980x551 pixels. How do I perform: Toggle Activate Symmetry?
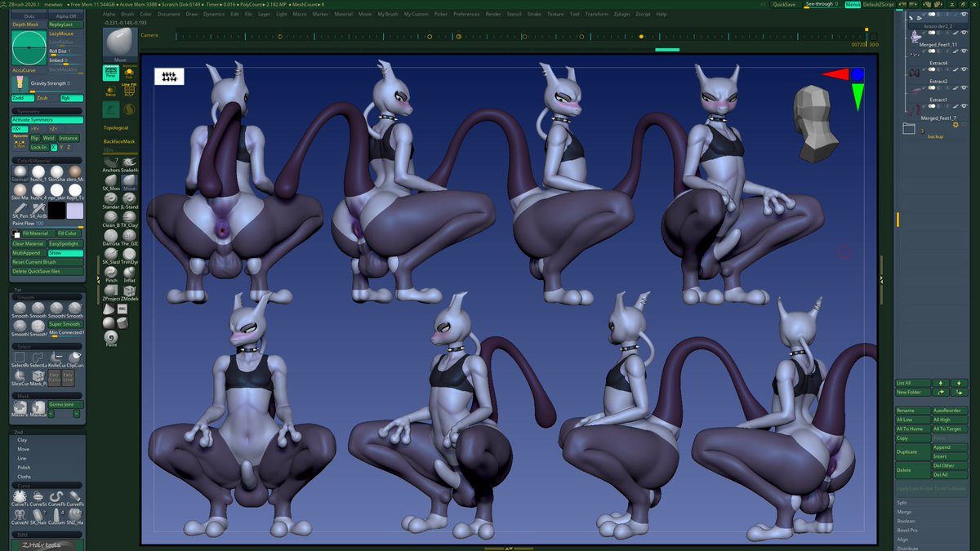click(x=38, y=119)
